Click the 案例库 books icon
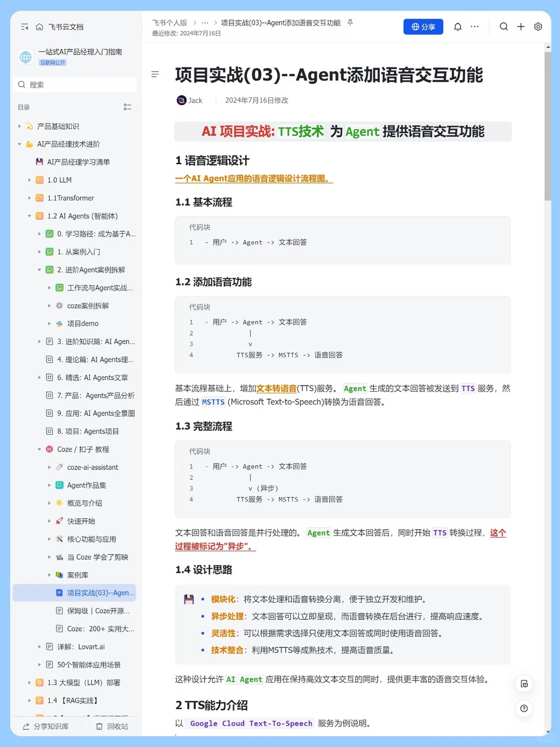Viewport: 560px width, 747px height. pos(60,575)
